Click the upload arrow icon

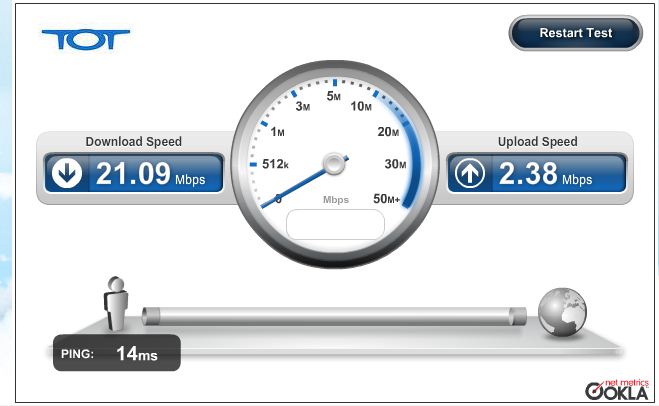pos(469,173)
